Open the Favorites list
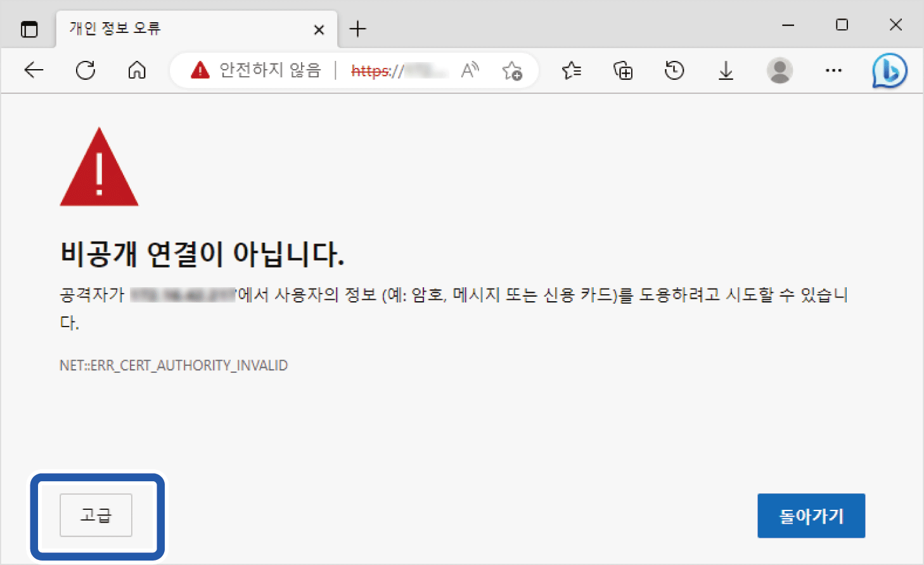924x565 pixels. (571, 70)
